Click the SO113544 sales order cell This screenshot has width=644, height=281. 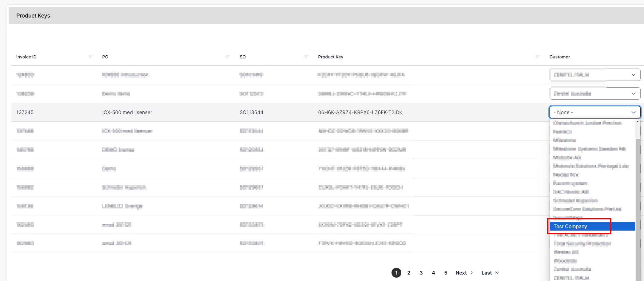(x=251, y=112)
